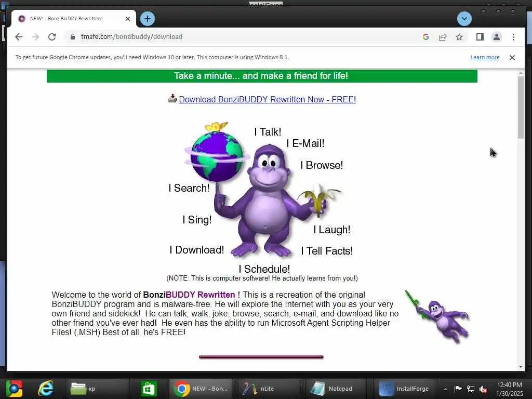Share this page via share icon
Viewport: 532px width, 399px height.
tap(443, 37)
